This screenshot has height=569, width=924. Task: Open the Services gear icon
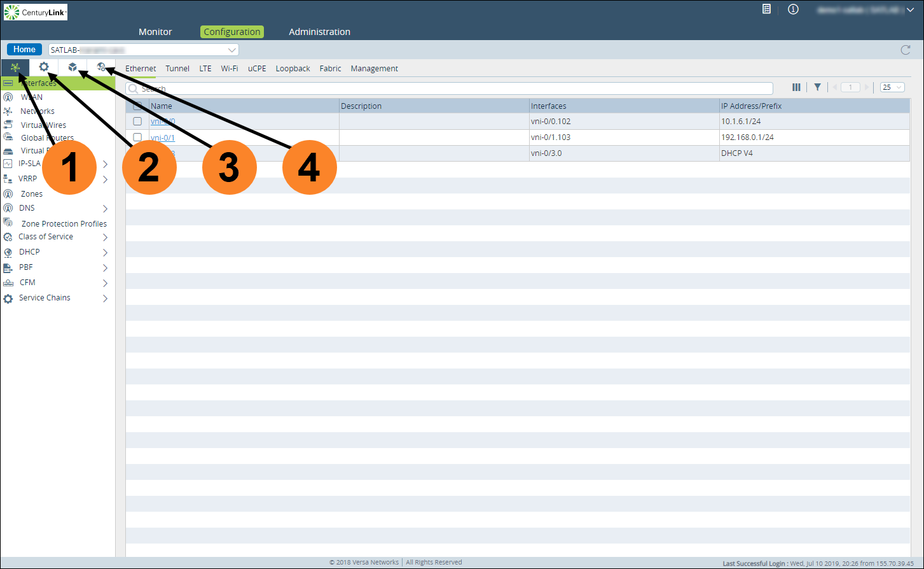click(x=43, y=67)
